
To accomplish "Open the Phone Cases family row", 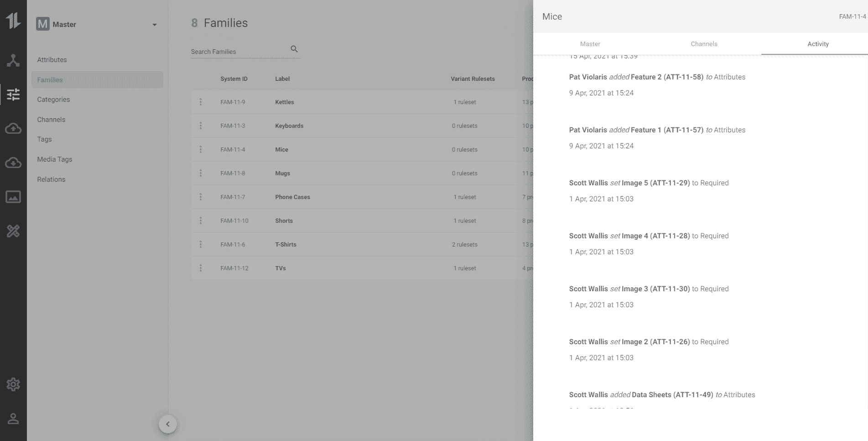I will (x=362, y=197).
